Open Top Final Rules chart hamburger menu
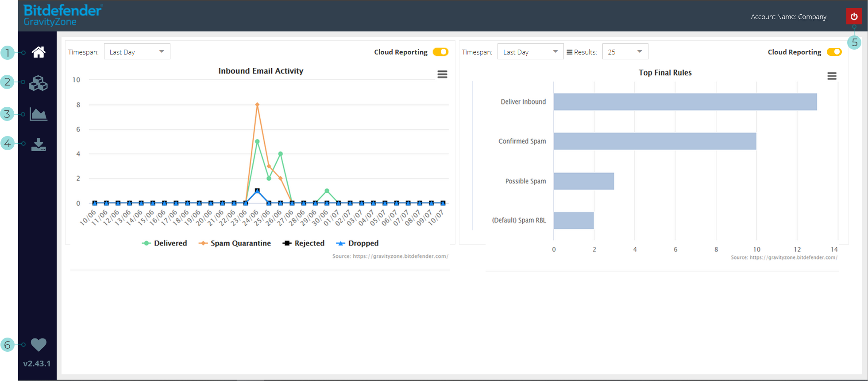Image resolution: width=868 pixels, height=381 pixels. 832,76
